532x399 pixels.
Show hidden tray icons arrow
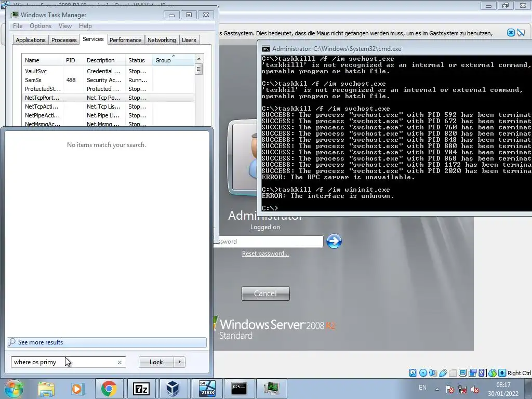[437, 389]
